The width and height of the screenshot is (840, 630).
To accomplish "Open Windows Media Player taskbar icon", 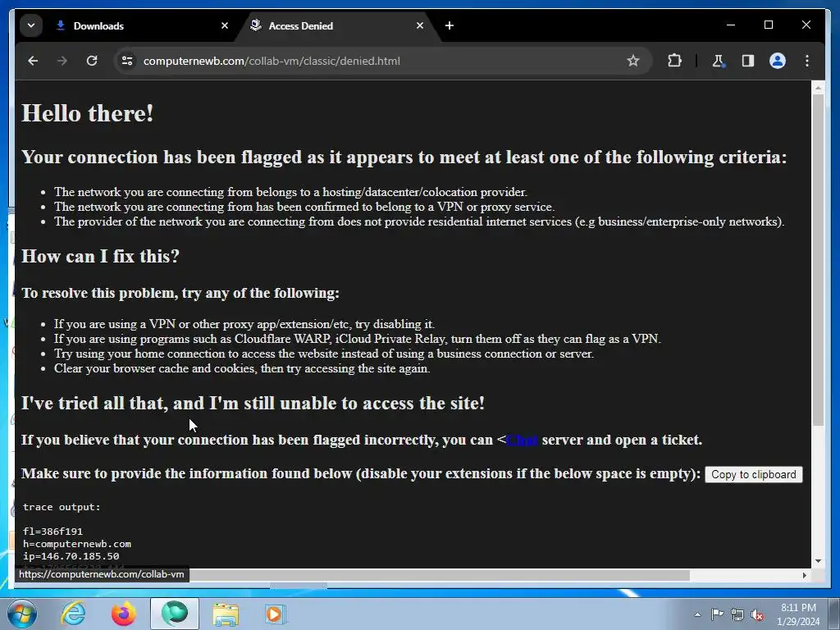I will click(x=276, y=614).
